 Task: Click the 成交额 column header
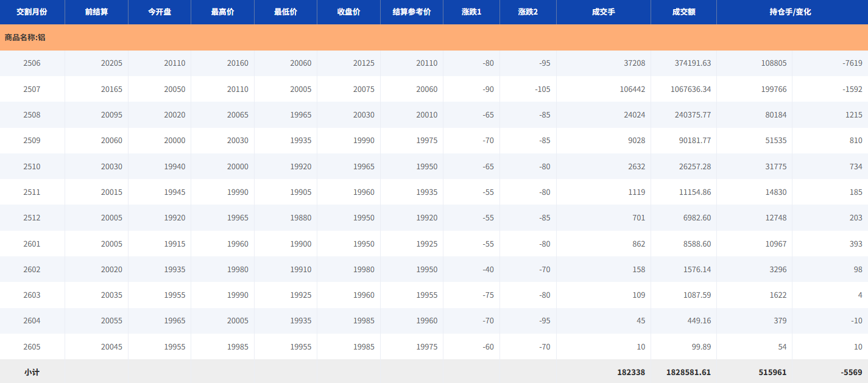coord(683,12)
